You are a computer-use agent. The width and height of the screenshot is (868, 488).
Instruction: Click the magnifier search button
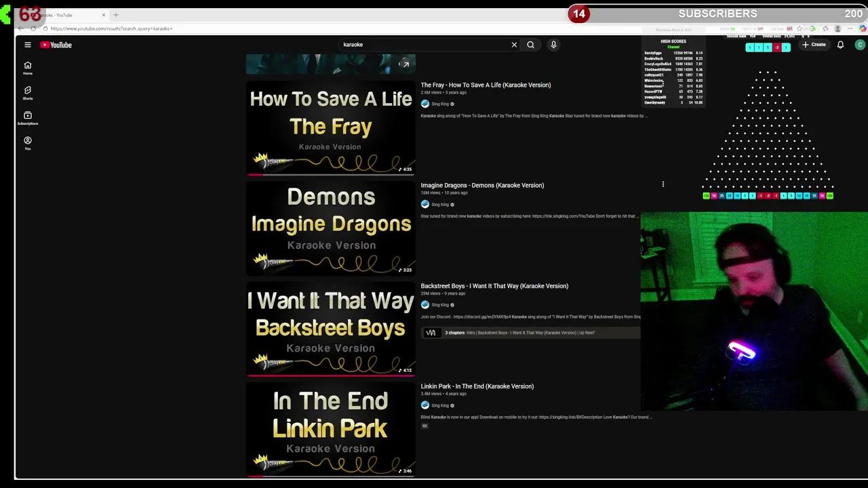click(x=530, y=45)
